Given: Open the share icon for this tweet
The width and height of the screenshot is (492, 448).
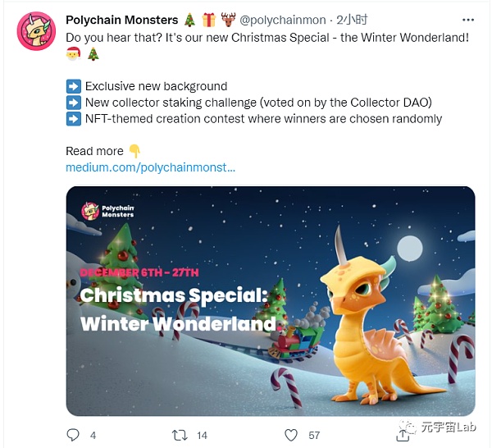Looking at the screenshot, I should 401,434.
